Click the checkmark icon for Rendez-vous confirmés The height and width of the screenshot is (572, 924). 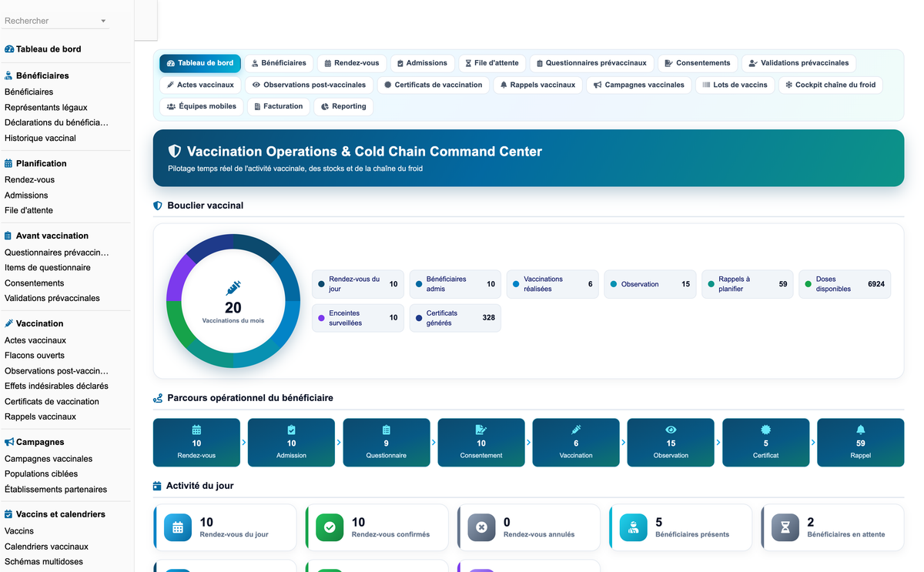pos(330,527)
